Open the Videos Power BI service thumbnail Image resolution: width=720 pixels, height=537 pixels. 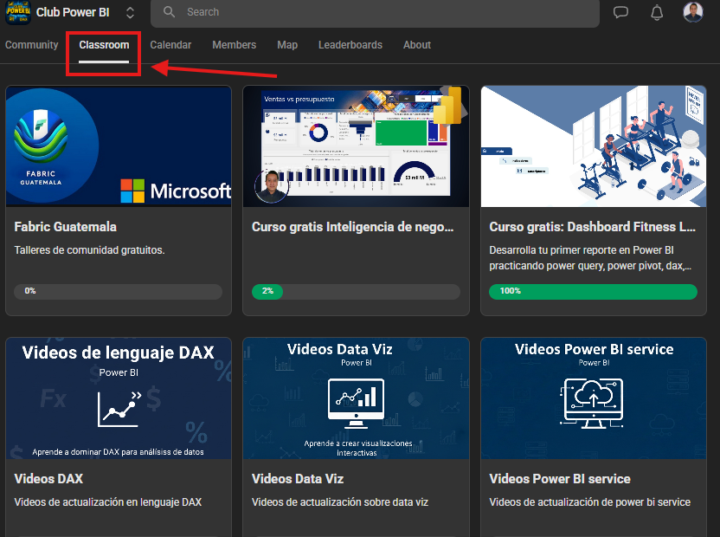(593, 398)
